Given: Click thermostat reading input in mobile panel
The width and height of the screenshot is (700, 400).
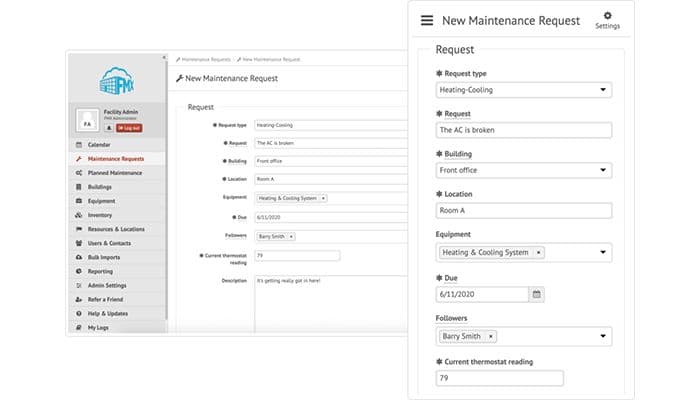Looking at the screenshot, I should pos(500,378).
